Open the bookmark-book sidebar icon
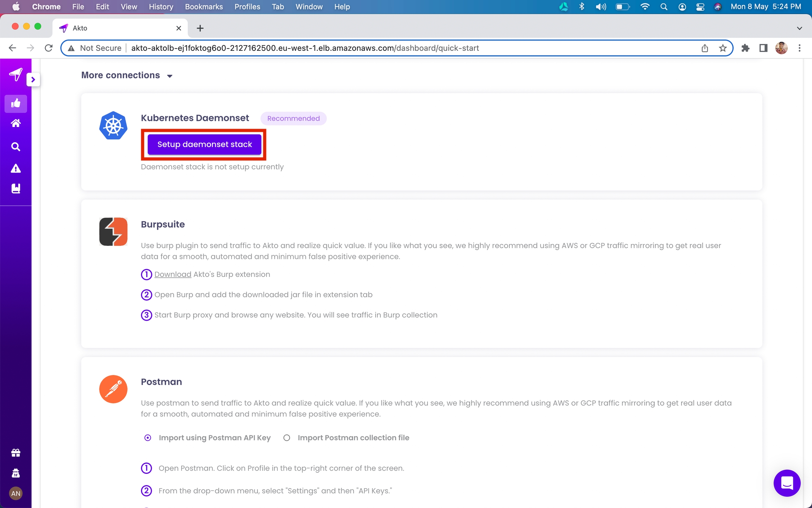Viewport: 812px width, 508px height. [x=16, y=188]
